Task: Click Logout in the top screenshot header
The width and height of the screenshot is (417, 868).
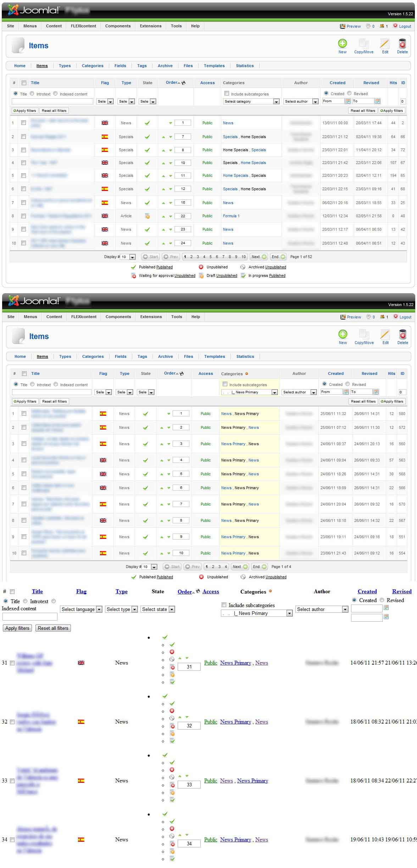Action: click(x=402, y=26)
